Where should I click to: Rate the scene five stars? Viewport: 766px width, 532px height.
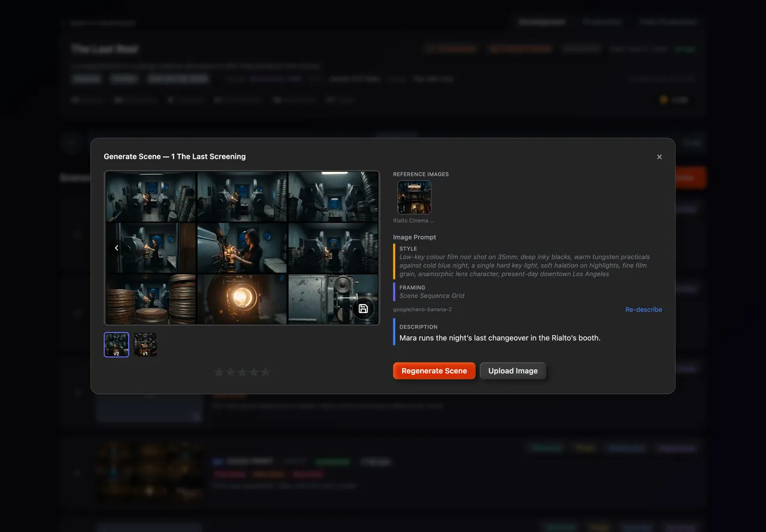coord(265,372)
